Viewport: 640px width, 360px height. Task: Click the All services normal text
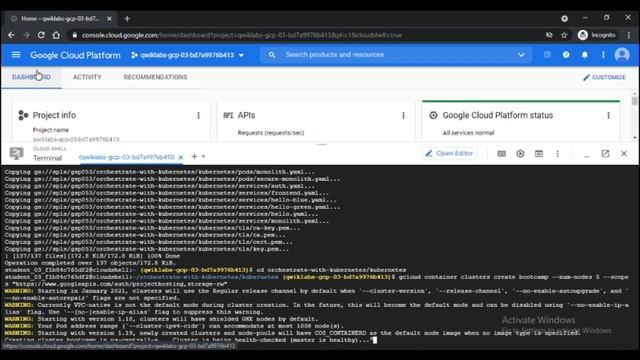(469, 133)
